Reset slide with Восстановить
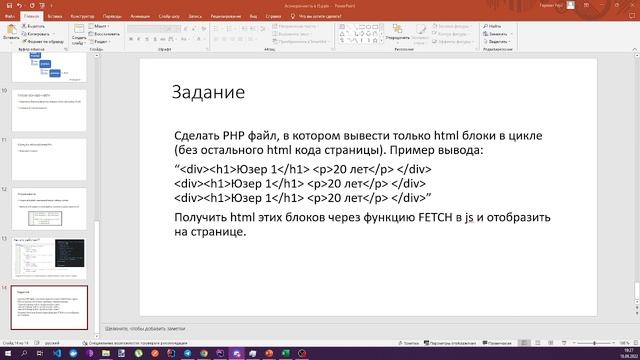640x360 pixels. tap(104, 34)
